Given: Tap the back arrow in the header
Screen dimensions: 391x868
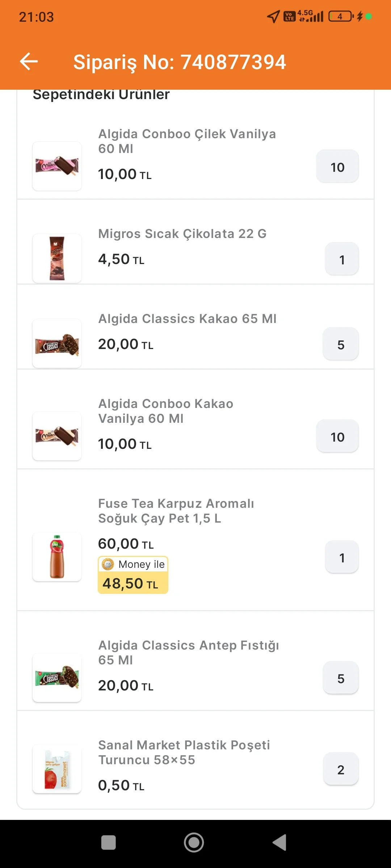Looking at the screenshot, I should click(29, 61).
